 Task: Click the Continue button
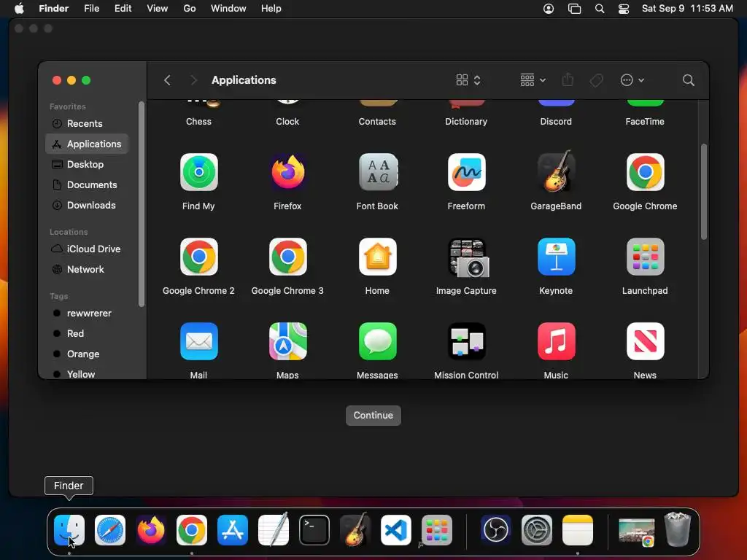373,415
